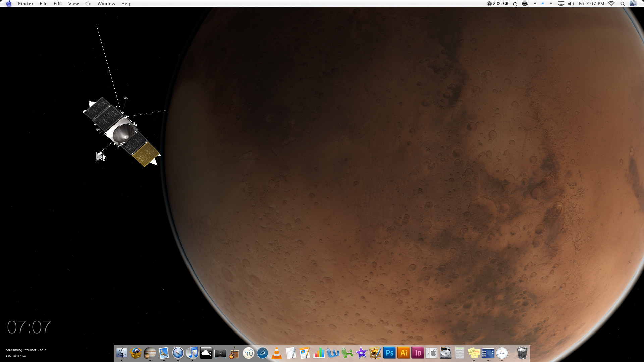Screen dimensions: 644x362
Task: Open the volume speaker menu
Action: (571, 4)
